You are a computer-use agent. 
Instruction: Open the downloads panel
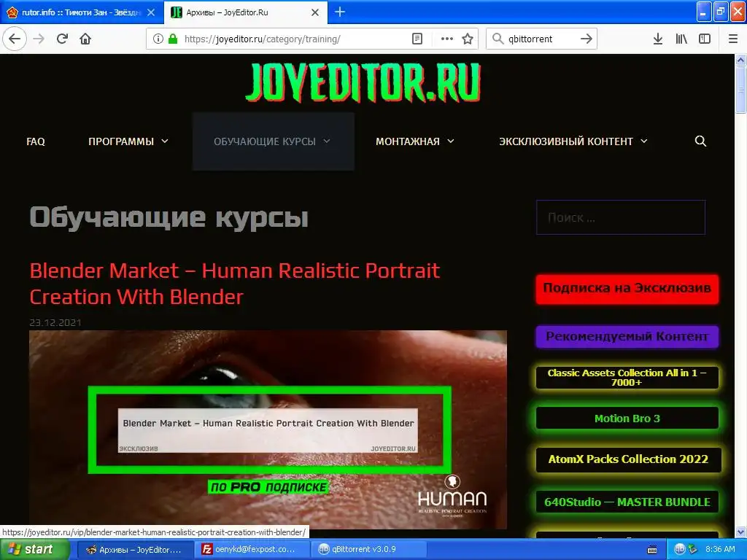tap(658, 39)
